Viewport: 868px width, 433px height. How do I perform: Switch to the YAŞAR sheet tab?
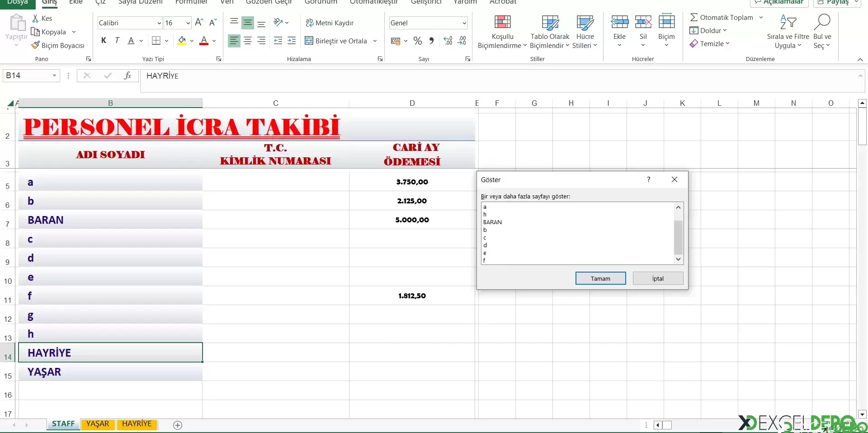click(98, 424)
